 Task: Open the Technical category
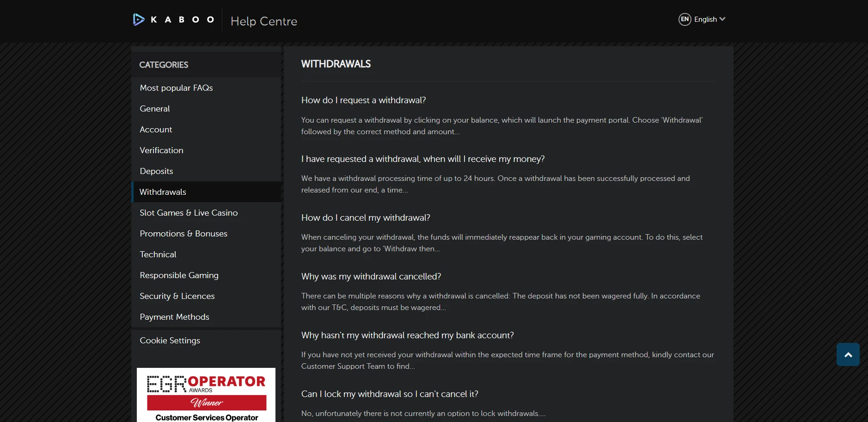click(x=206, y=254)
